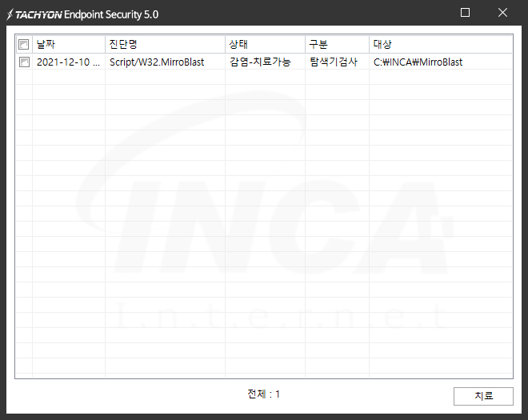Sort by the 날짜 column header
528x420 pixels.
tap(69, 44)
